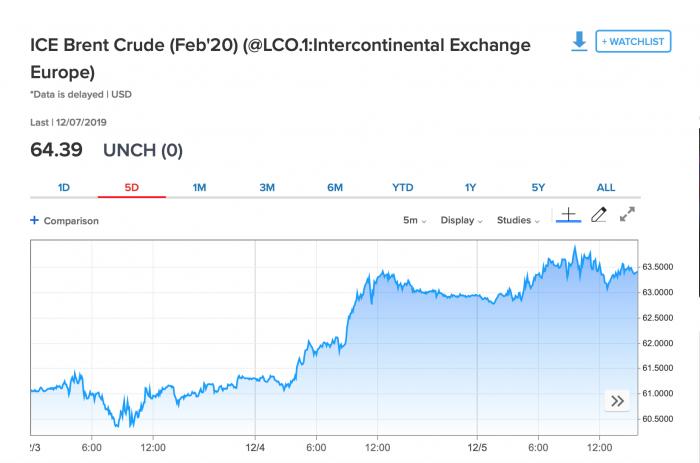
Task: Click the double-arrow scroll forward button
Action: pyautogui.click(x=617, y=401)
